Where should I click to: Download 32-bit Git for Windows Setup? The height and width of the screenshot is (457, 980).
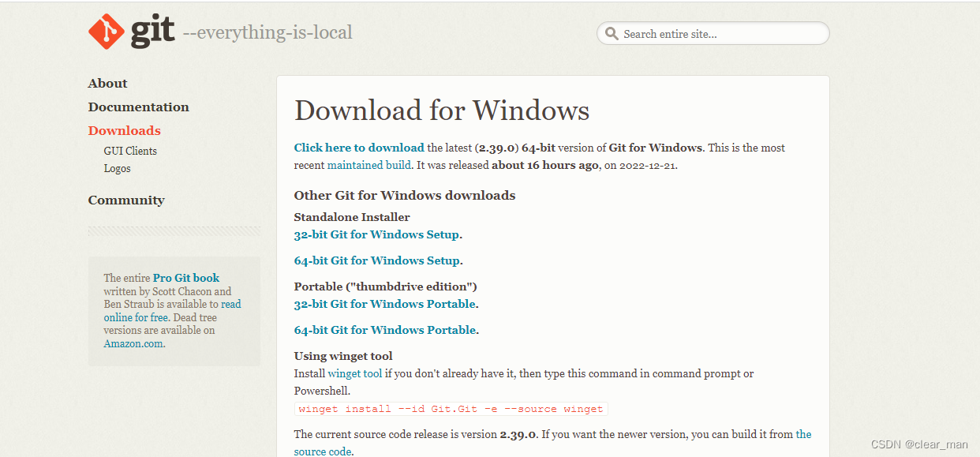point(376,234)
